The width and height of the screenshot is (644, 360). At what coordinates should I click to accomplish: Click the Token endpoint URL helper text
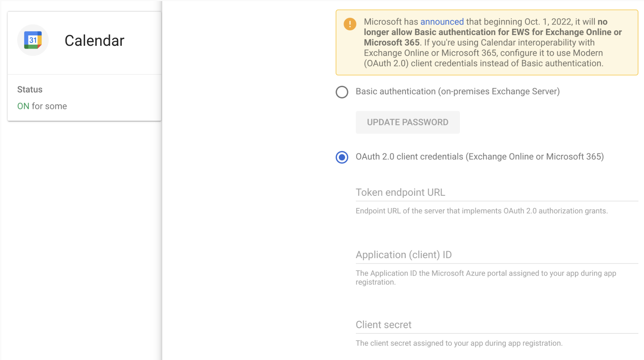pos(481,211)
